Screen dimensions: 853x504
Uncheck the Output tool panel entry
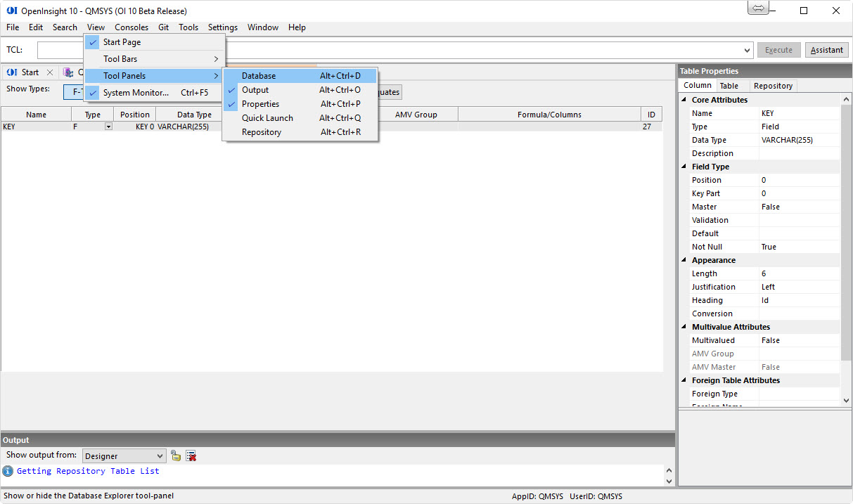pos(300,90)
